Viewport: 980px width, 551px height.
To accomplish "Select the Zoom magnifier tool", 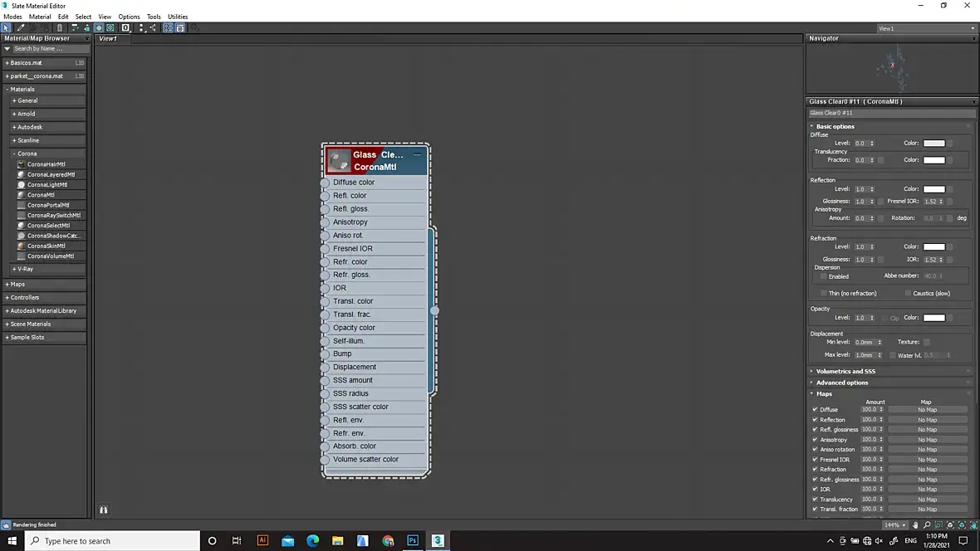I will tap(927, 525).
